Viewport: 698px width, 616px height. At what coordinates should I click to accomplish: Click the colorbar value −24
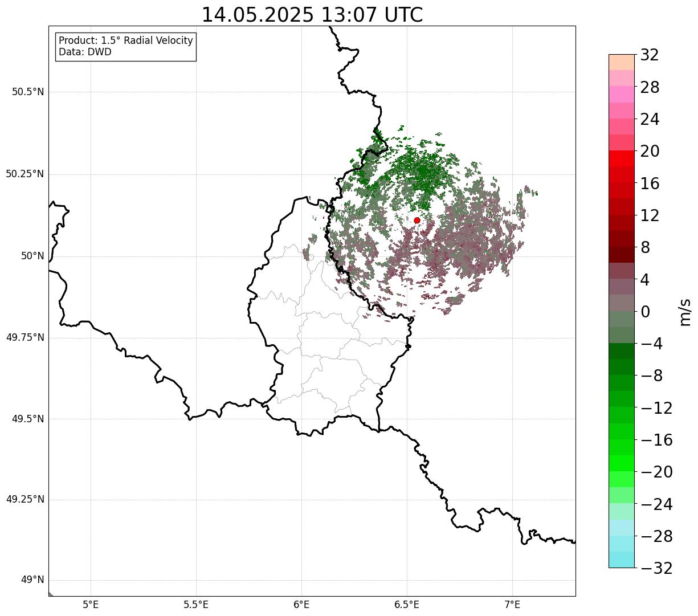click(x=656, y=504)
